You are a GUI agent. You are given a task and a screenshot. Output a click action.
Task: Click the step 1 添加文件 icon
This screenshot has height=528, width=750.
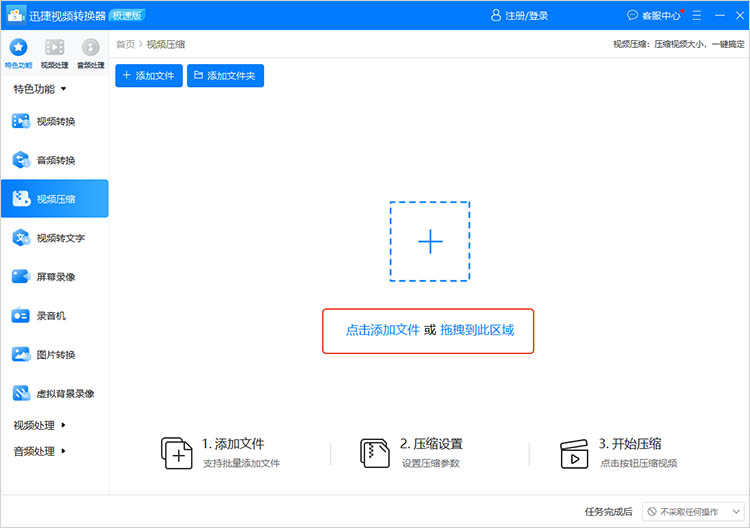(x=176, y=453)
